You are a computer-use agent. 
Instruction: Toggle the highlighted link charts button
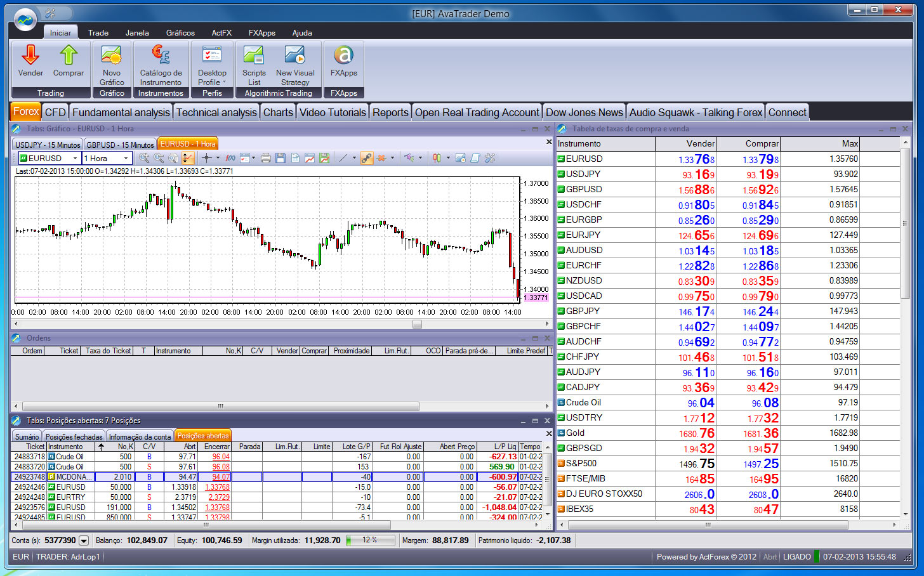(x=367, y=158)
